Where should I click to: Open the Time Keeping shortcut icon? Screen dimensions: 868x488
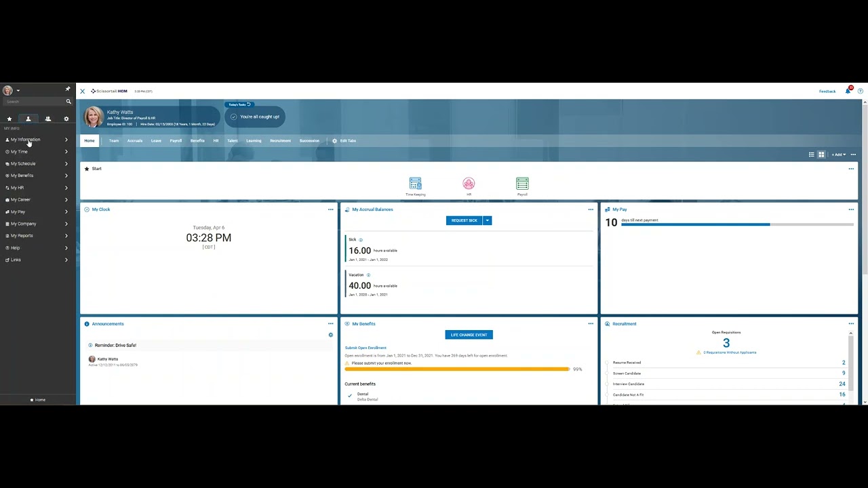coord(416,184)
